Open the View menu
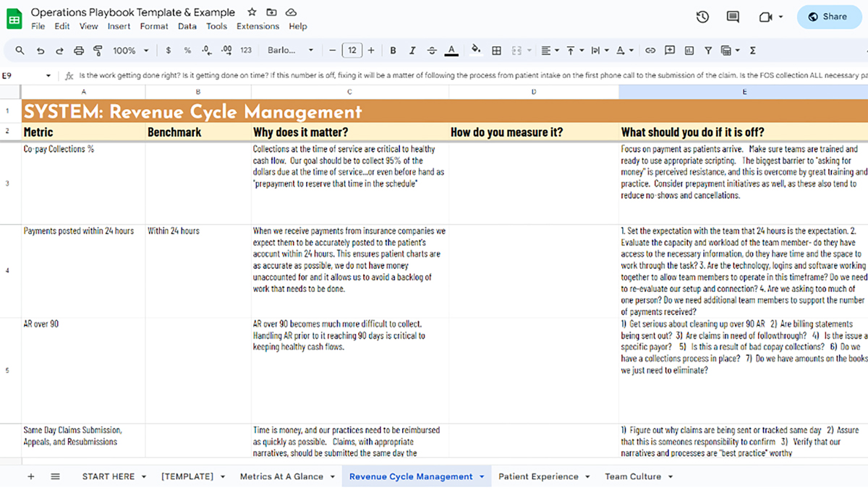868x490 pixels. click(x=88, y=26)
